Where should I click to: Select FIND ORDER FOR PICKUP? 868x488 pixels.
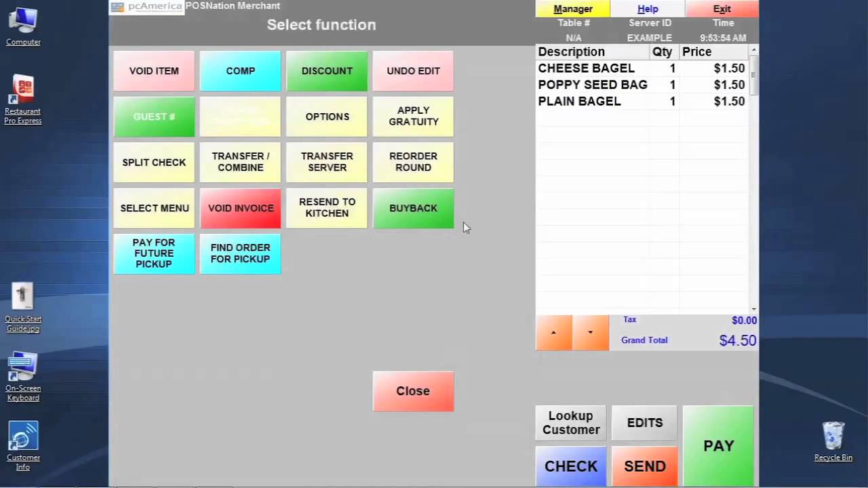click(240, 254)
